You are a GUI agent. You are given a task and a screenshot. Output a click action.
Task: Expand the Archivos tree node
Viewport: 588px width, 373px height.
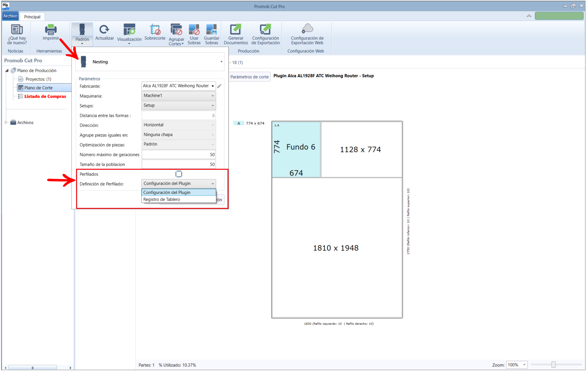[x=6, y=123]
